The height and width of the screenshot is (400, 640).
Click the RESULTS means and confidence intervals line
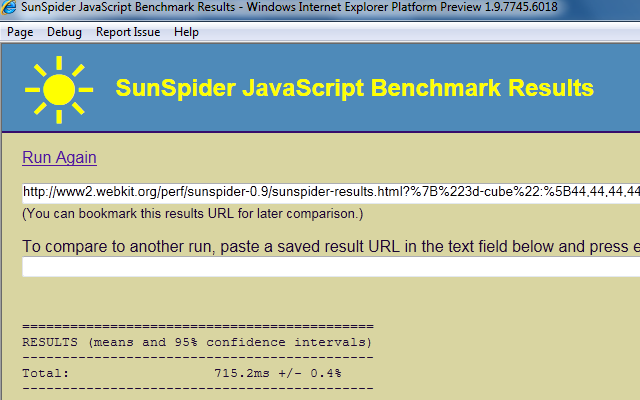tap(197, 342)
